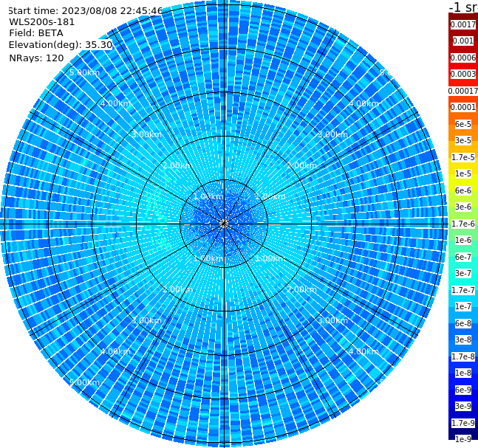Viewport: 478px width, 448px height.
Task: Select the 1e-7 colorbar label
Action: [x=463, y=306]
